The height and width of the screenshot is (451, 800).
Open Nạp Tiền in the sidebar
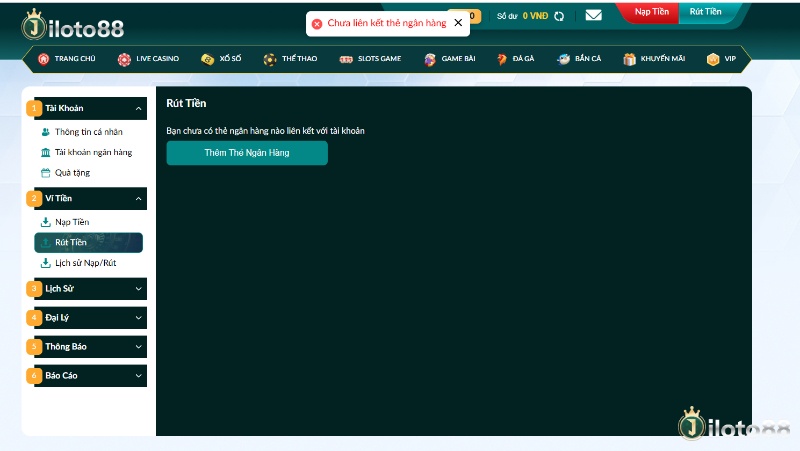pos(72,222)
